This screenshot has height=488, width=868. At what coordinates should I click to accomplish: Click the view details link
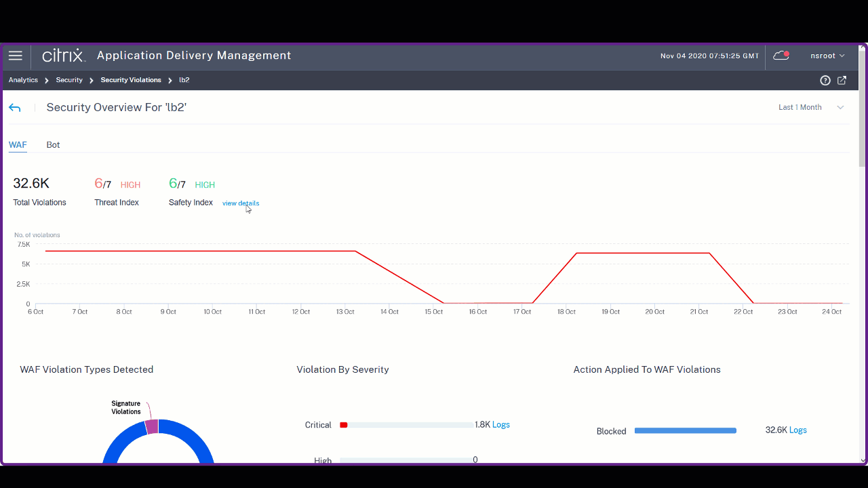point(241,203)
